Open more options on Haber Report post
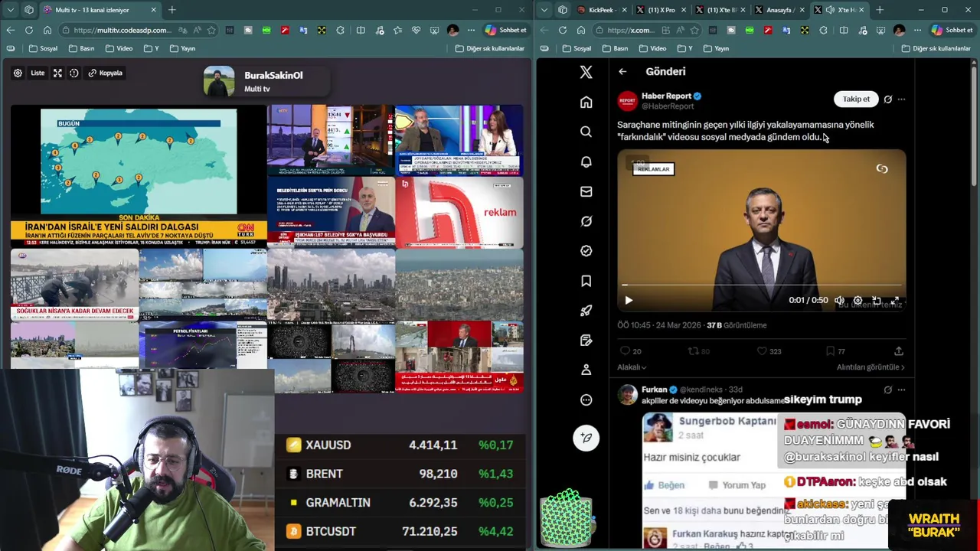Image resolution: width=980 pixels, height=551 pixels. 901,99
